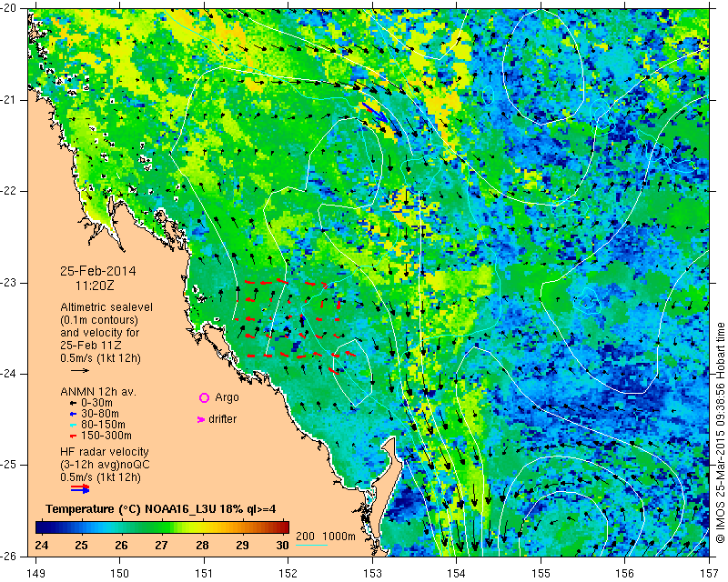Click the '0-30m' depth label
Viewport: 728px width, 582px height.
[96, 403]
